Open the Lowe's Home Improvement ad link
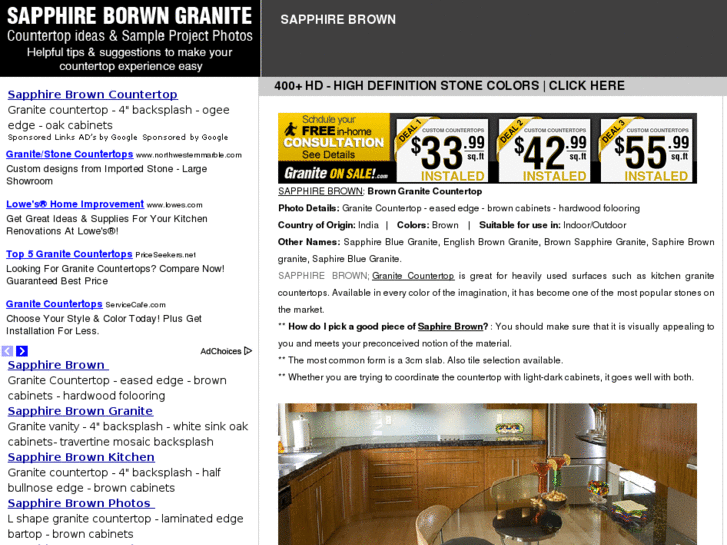727x545 pixels. pyautogui.click(x=75, y=204)
